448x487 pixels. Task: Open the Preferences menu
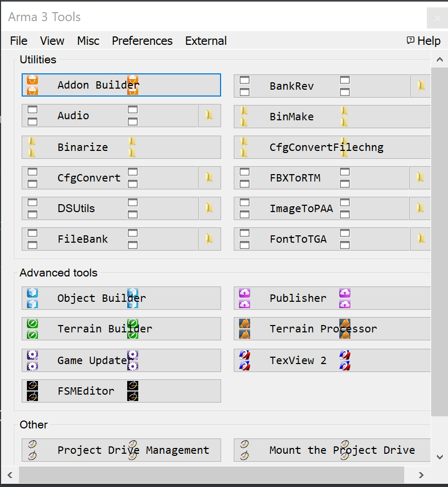click(x=142, y=41)
